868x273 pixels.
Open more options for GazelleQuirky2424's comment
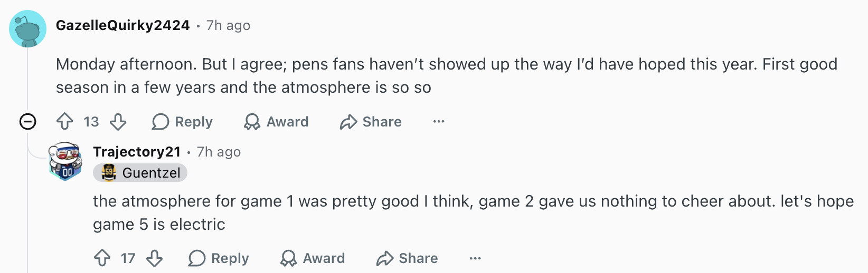click(439, 122)
